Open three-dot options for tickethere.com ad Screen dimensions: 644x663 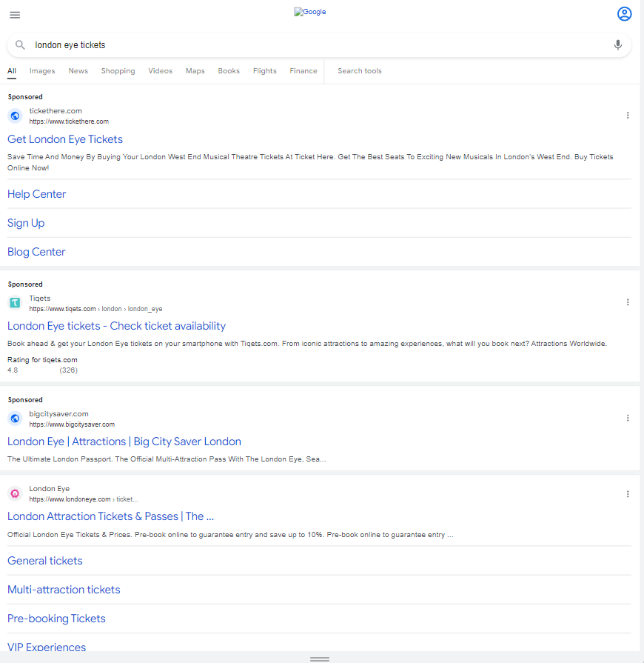[627, 116]
